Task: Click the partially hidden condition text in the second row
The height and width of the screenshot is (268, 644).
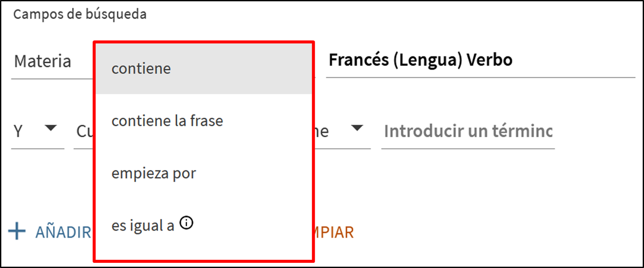Action: pyautogui.click(x=322, y=131)
